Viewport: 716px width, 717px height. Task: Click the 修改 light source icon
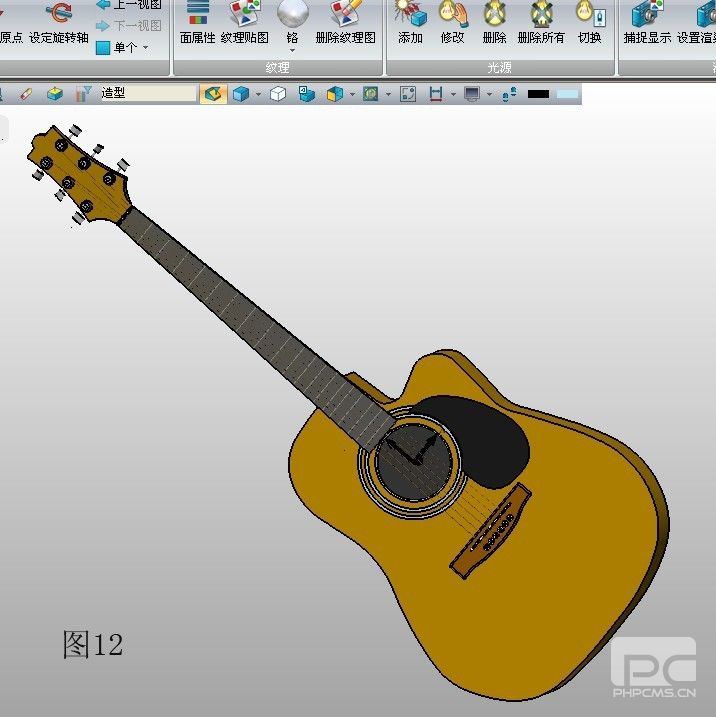[x=452, y=20]
